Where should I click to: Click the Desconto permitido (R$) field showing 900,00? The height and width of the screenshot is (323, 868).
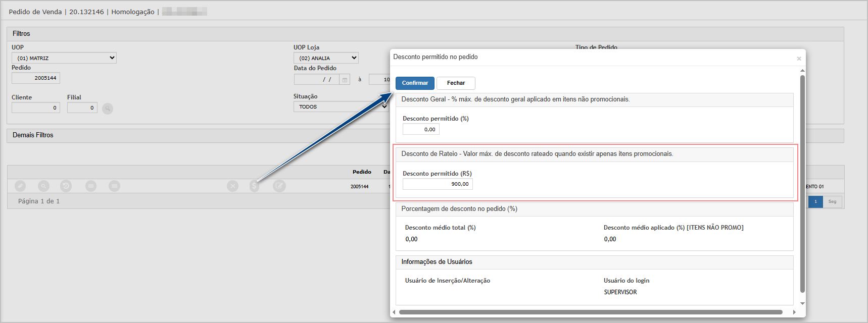(x=438, y=184)
